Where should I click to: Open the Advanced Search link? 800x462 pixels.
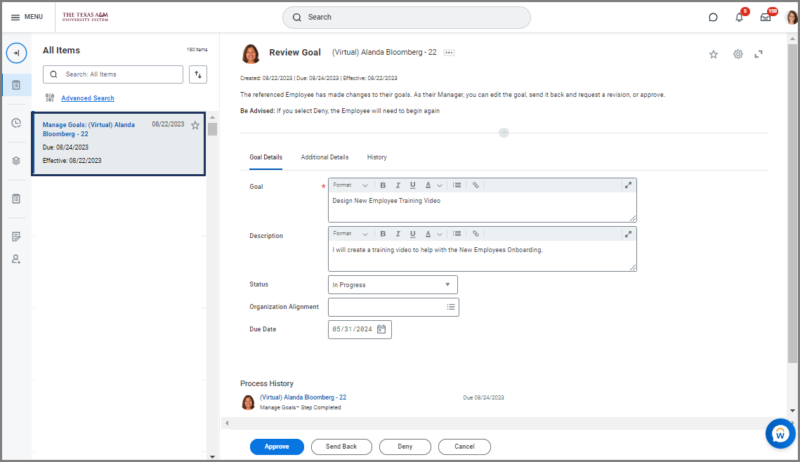87,98
